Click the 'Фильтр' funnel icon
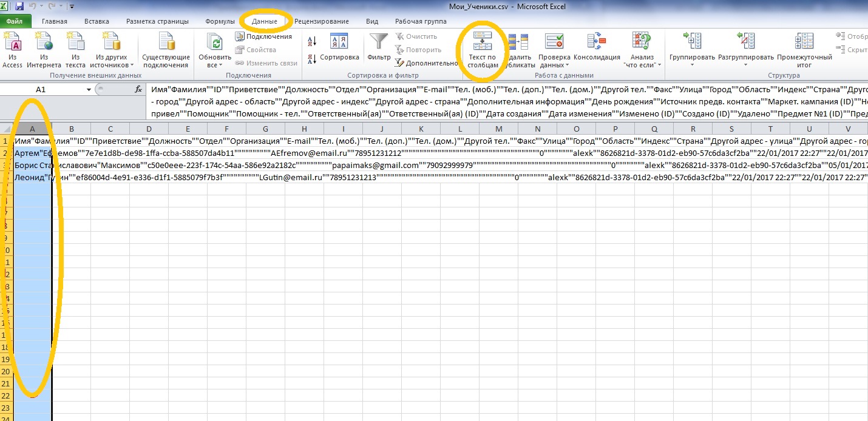Screen dimensions: 868x421 (x=379, y=44)
